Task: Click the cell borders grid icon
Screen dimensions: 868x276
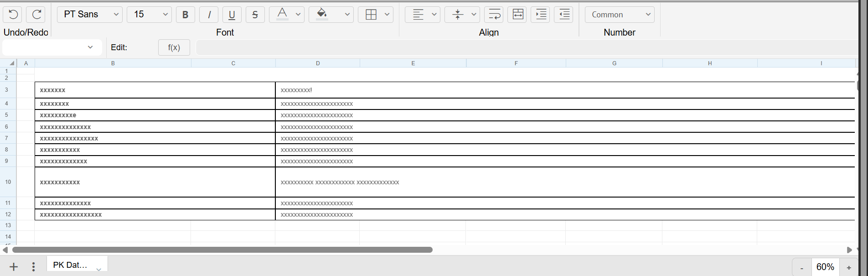Action: point(371,15)
